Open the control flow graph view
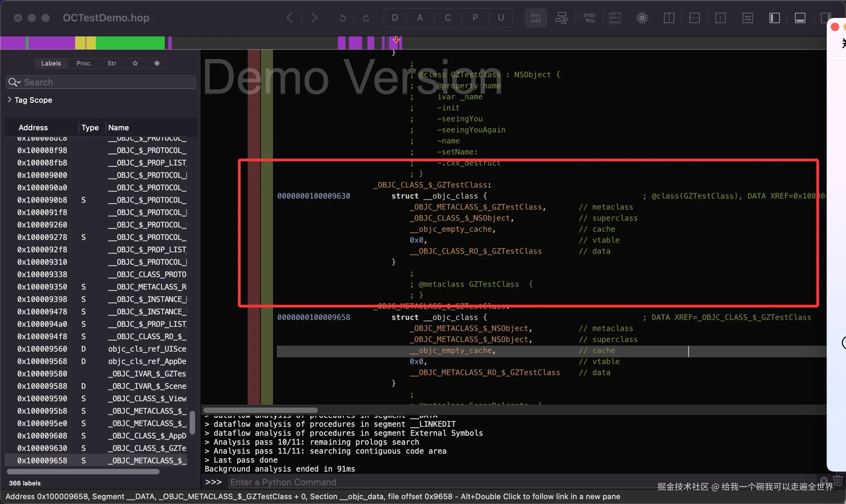The height and width of the screenshot is (504, 846). click(561, 18)
